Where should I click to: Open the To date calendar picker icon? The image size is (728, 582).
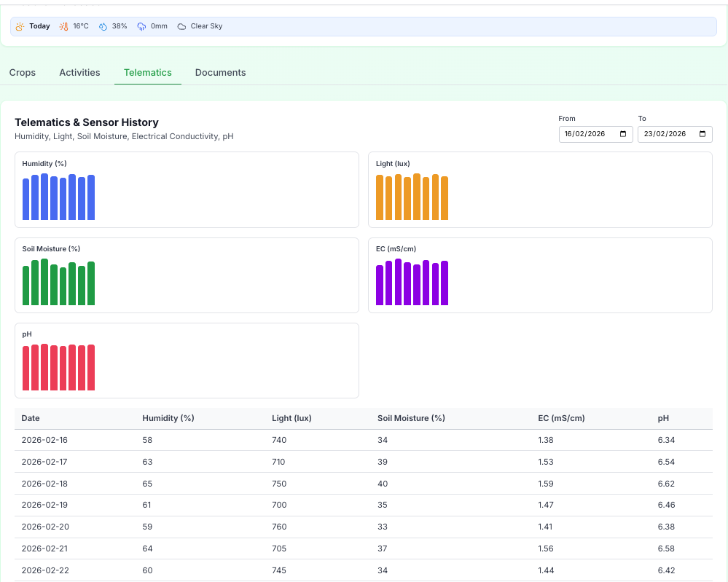702,134
